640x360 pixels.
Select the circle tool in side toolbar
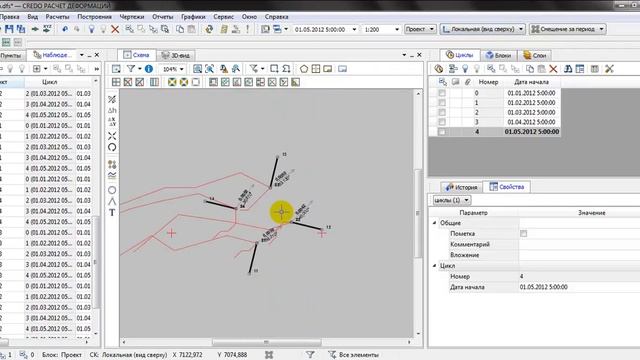(112, 190)
